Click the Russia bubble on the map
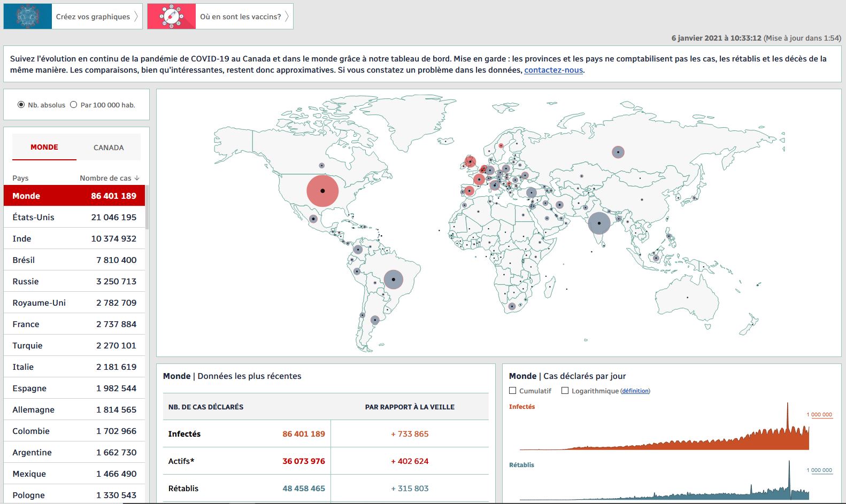This screenshot has height=504, width=846. point(618,152)
